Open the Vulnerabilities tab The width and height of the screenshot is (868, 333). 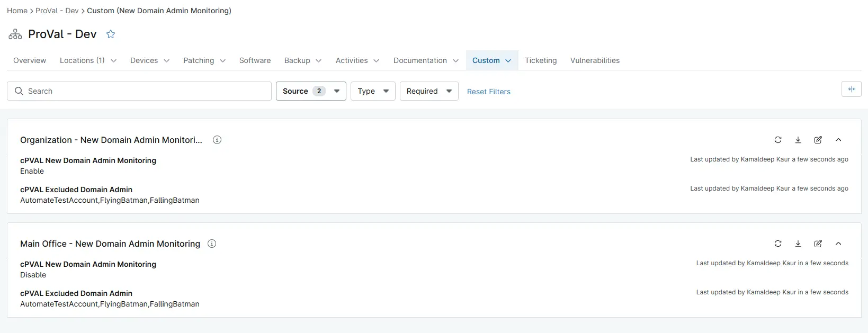[595, 60]
